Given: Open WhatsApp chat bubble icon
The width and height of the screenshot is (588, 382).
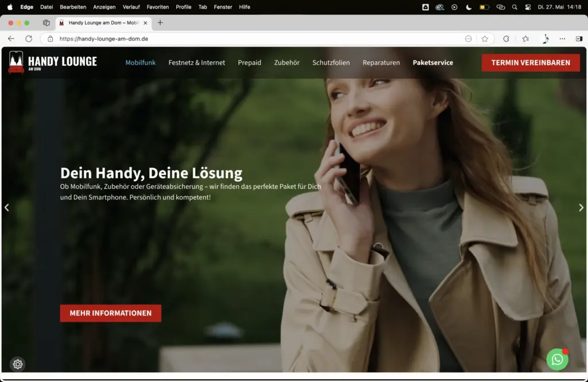Looking at the screenshot, I should (x=557, y=360).
